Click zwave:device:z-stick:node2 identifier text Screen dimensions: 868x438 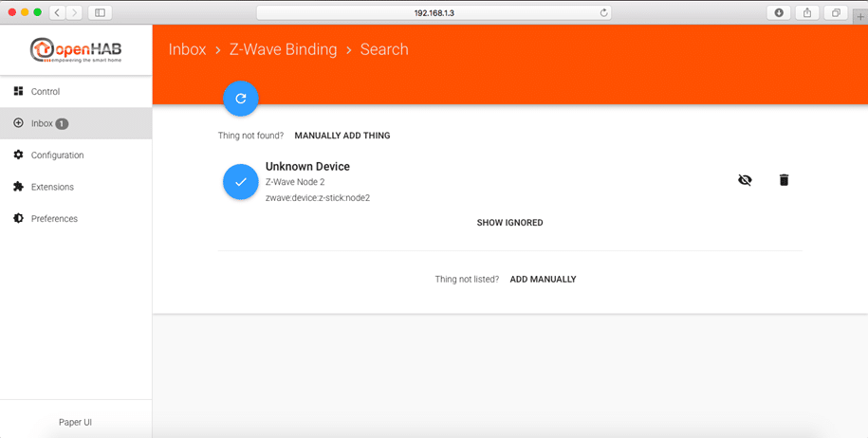click(x=318, y=197)
